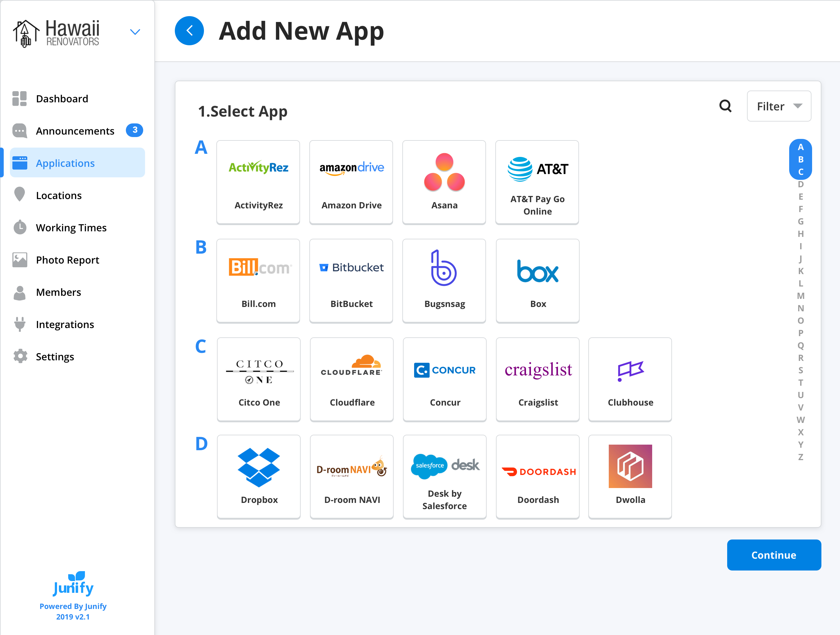The image size is (840, 635).
Task: Jump to letter Y in the index
Action: (801, 445)
